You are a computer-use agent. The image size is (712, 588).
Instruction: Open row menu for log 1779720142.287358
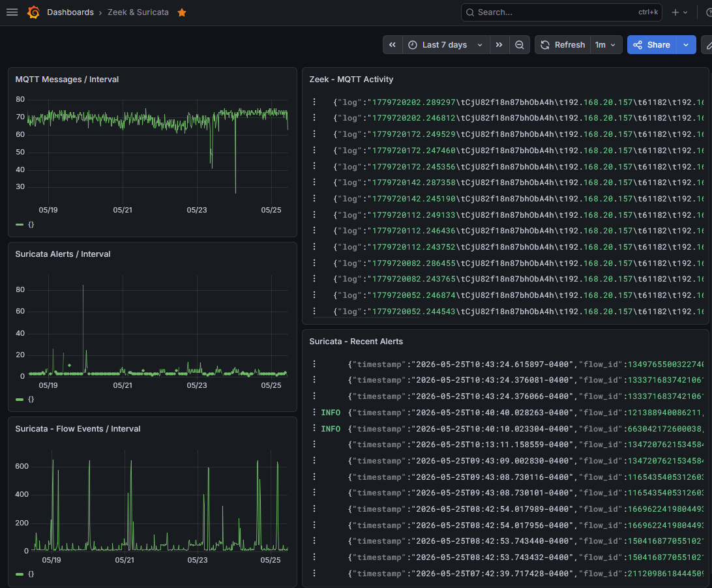point(314,182)
